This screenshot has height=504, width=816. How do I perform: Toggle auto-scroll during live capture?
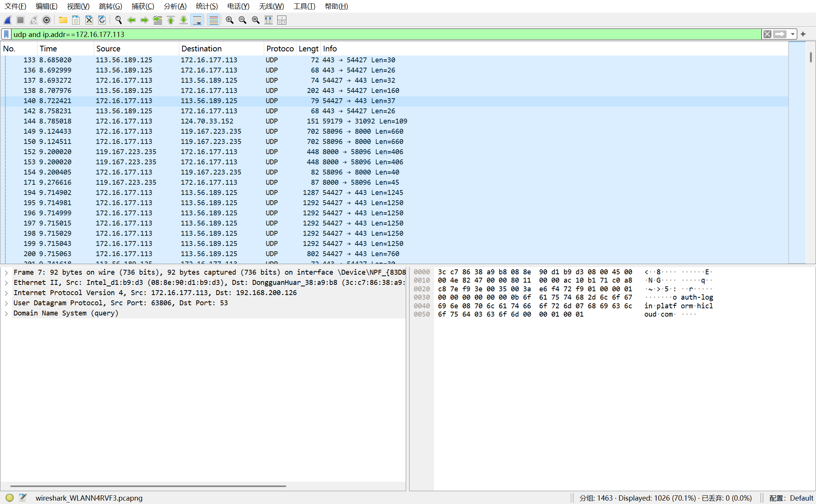197,20
